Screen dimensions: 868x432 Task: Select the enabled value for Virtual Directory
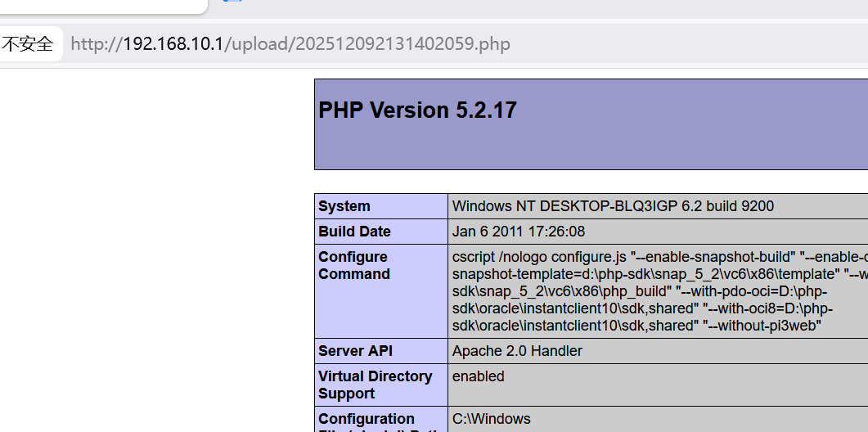[x=479, y=376]
